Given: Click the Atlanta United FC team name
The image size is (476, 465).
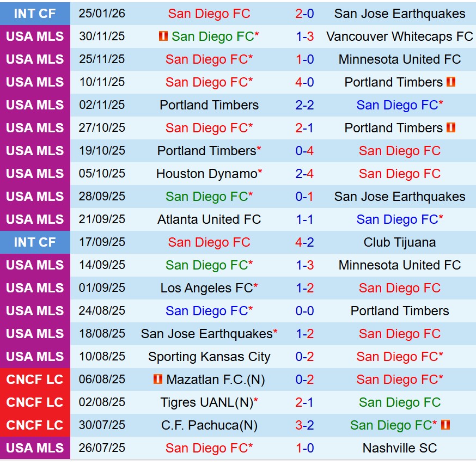Looking at the screenshot, I should 209,219.
